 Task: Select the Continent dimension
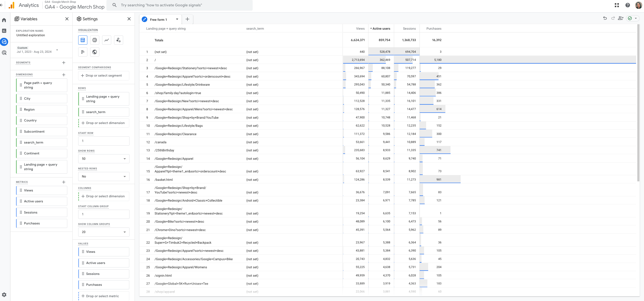[x=42, y=153]
